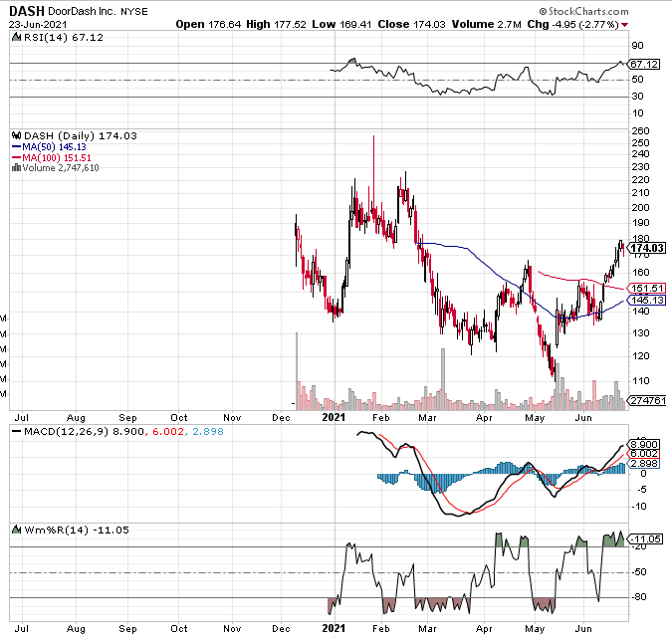Click the red 151.51 MA tag on axis

(647, 289)
